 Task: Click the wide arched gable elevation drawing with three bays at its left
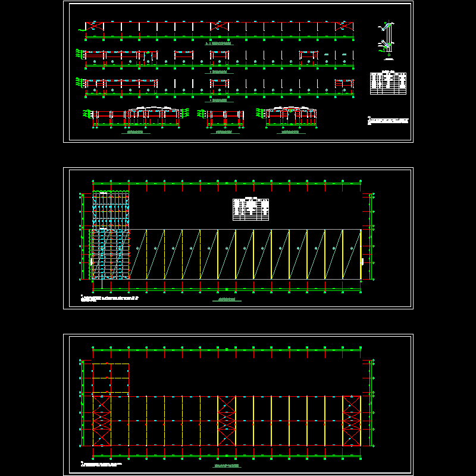[x=136, y=118]
